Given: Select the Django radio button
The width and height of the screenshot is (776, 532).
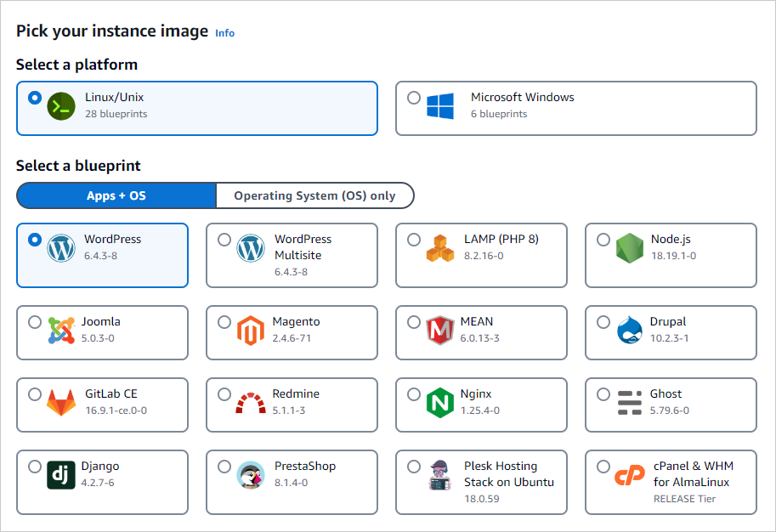Looking at the screenshot, I should 35,467.
